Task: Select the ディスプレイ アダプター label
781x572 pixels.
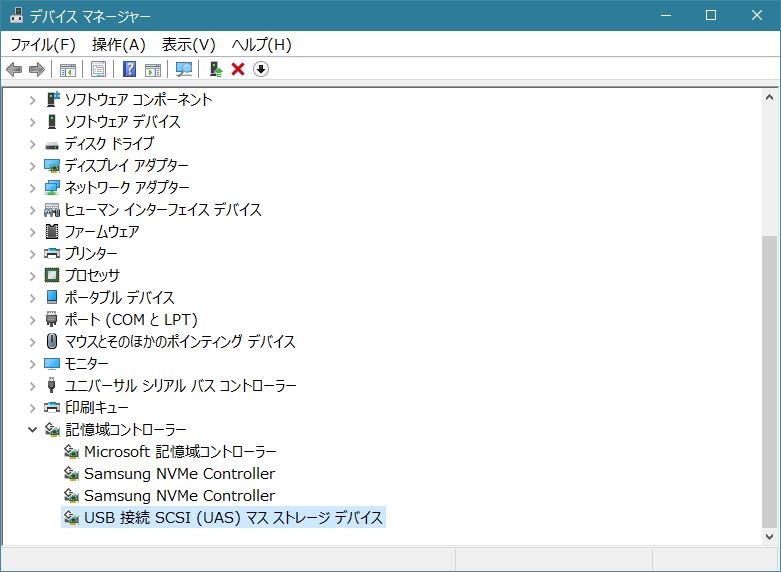Action: 127,165
